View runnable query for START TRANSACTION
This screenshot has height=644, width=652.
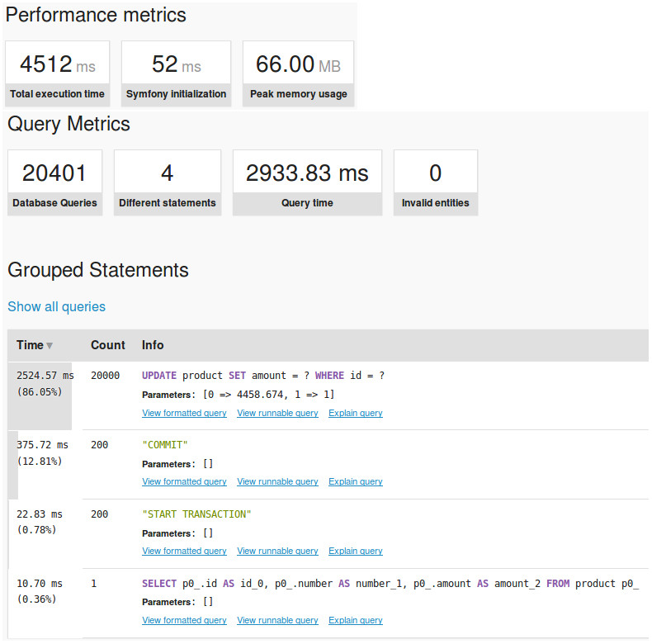point(277,551)
